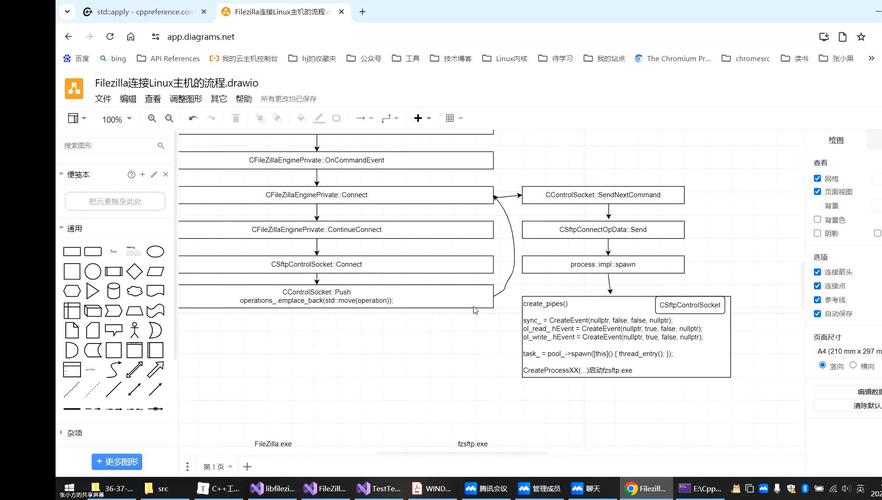
Task: Click the To Back toolbar icon
Action: click(277, 118)
